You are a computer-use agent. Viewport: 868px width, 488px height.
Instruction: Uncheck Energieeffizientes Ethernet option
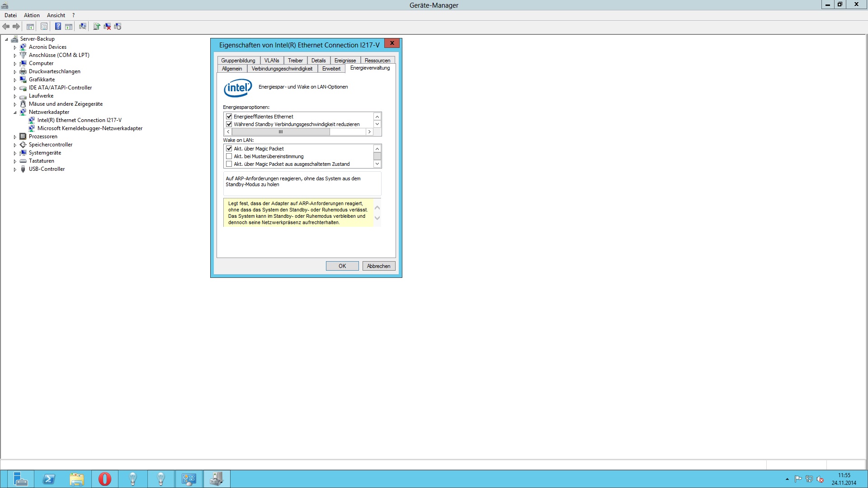229,117
